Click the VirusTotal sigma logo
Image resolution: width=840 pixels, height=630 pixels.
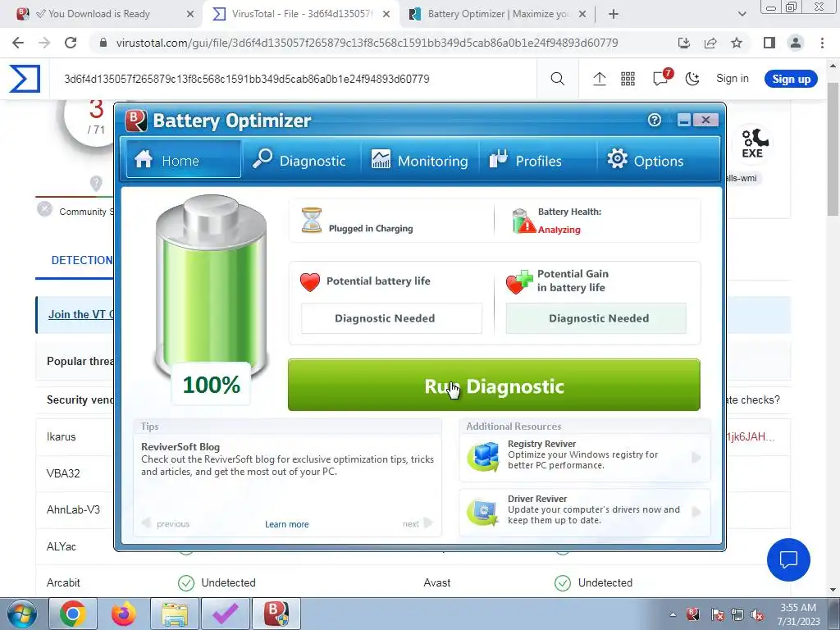coord(25,79)
